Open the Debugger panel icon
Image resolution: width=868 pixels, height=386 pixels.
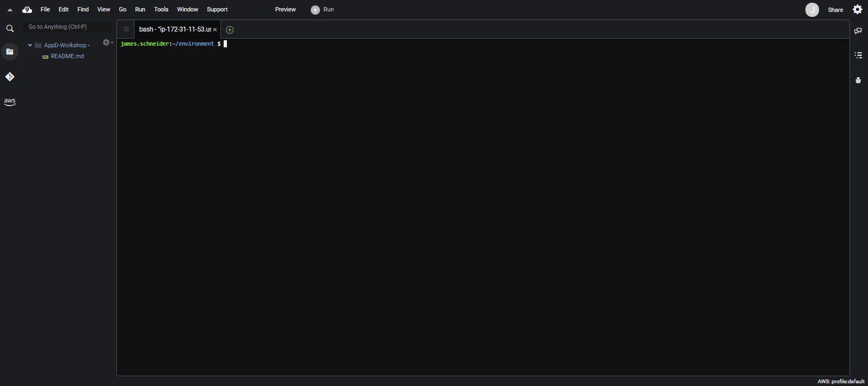click(858, 80)
